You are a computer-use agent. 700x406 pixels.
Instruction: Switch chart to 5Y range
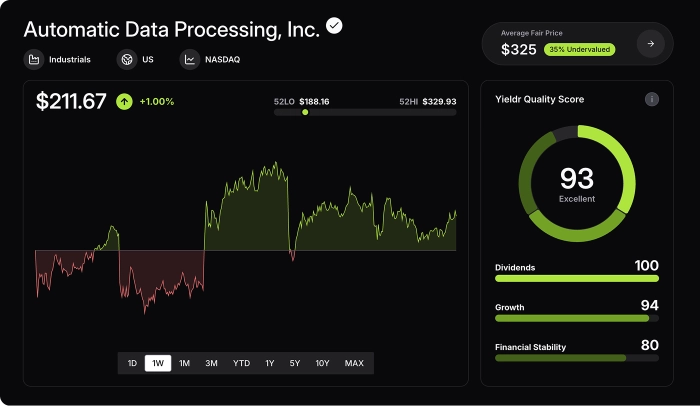click(x=295, y=363)
